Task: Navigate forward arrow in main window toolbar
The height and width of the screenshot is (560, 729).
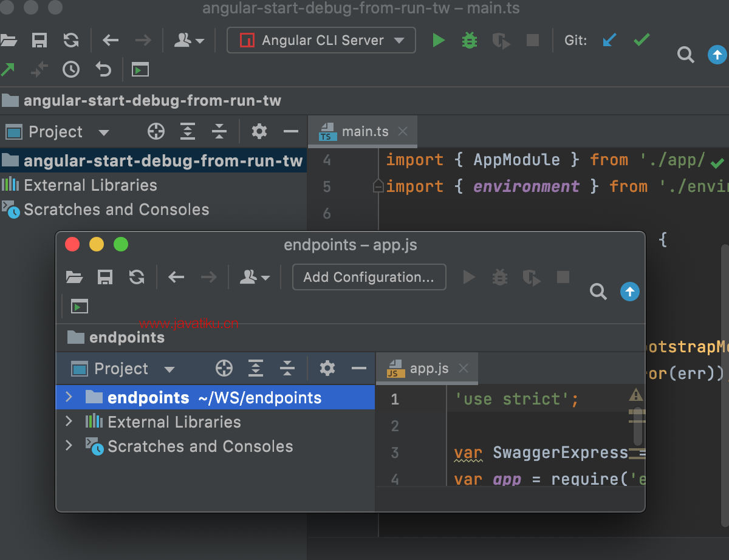Action: (143, 41)
